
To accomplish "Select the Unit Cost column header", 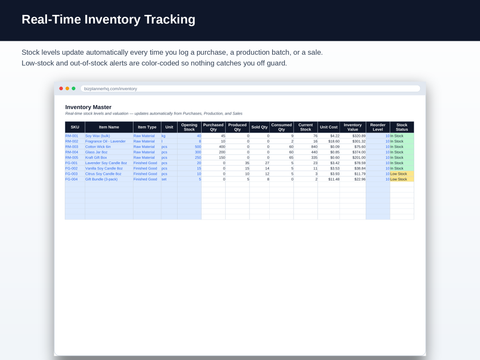I will (x=329, y=127).
